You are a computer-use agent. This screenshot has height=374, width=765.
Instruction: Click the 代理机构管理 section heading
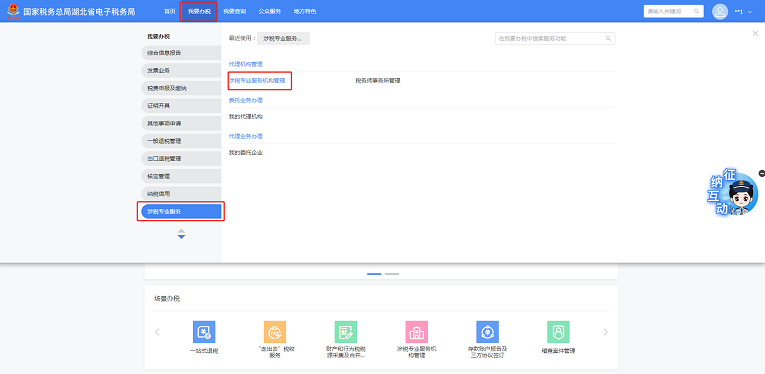[246, 64]
